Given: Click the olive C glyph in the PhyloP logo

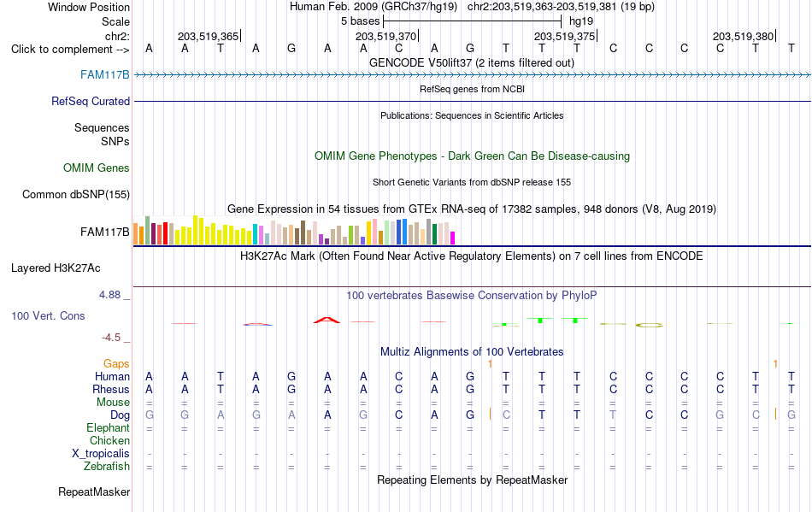Looking at the screenshot, I should point(649,325).
